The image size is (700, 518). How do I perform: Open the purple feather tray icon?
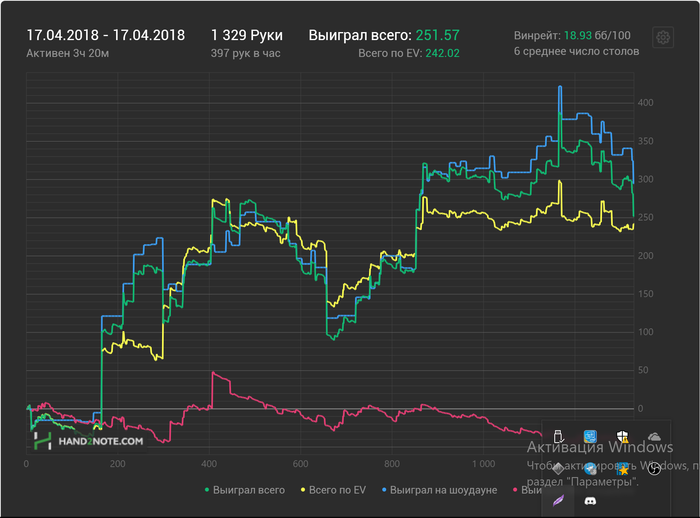[x=558, y=501]
